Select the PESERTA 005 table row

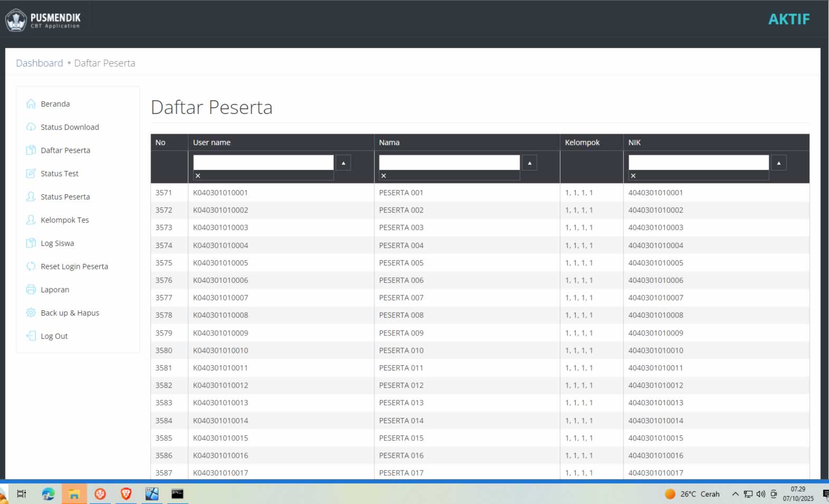[401, 263]
